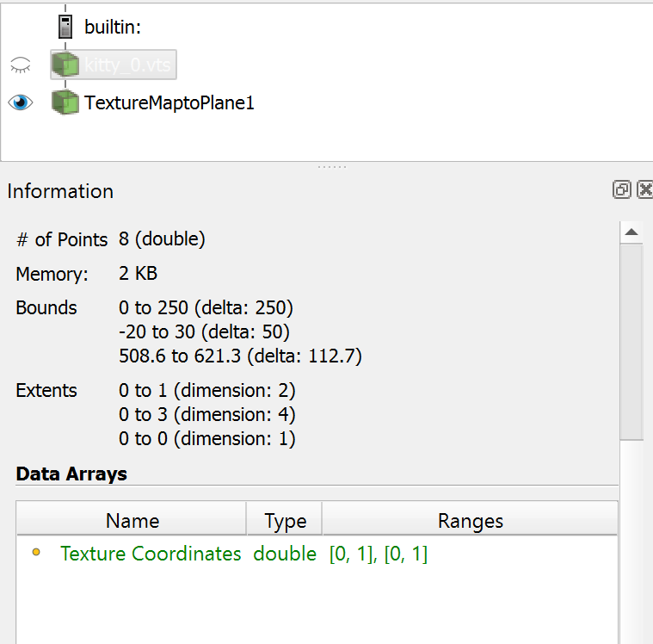
Task: Hide TextureMaptoPlane1 with its eye icon
Action: point(20,103)
